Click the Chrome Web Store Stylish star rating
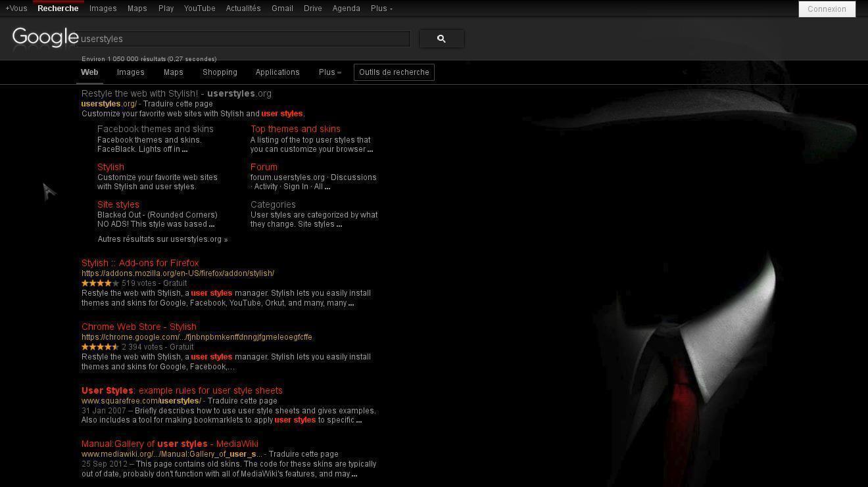This screenshot has width=868, height=487. [x=100, y=347]
